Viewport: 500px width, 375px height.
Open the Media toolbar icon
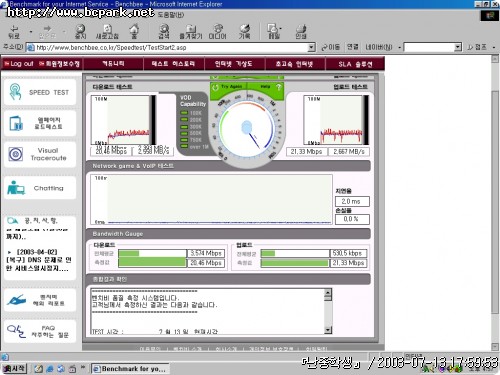pyautogui.click(x=217, y=32)
